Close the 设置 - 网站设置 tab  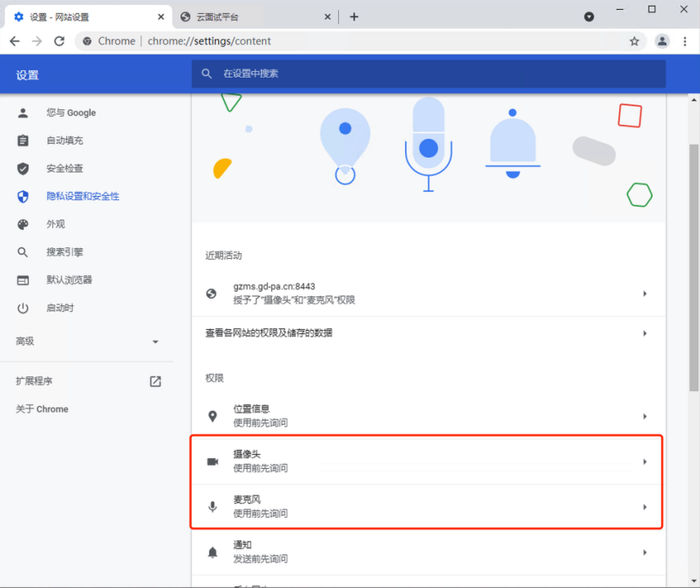point(161,17)
